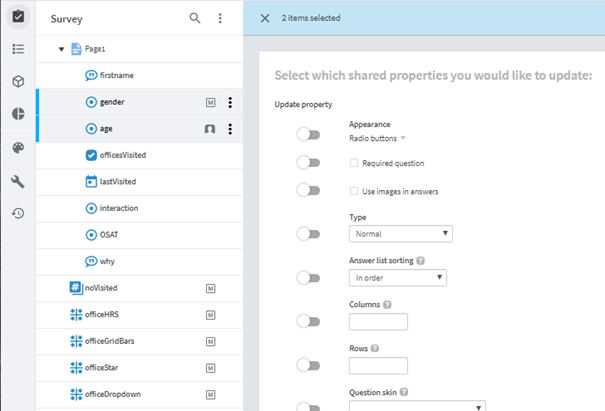Open the survey clipboard icon in sidebar
The height and width of the screenshot is (411, 605).
pos(18,17)
